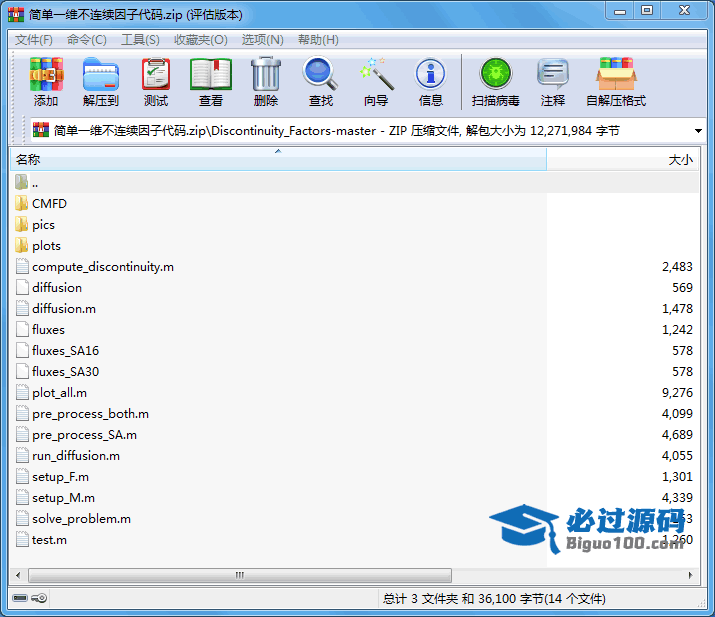Click the parent folder '..' icon
Viewport: 715px width, 617px height.
point(21,182)
